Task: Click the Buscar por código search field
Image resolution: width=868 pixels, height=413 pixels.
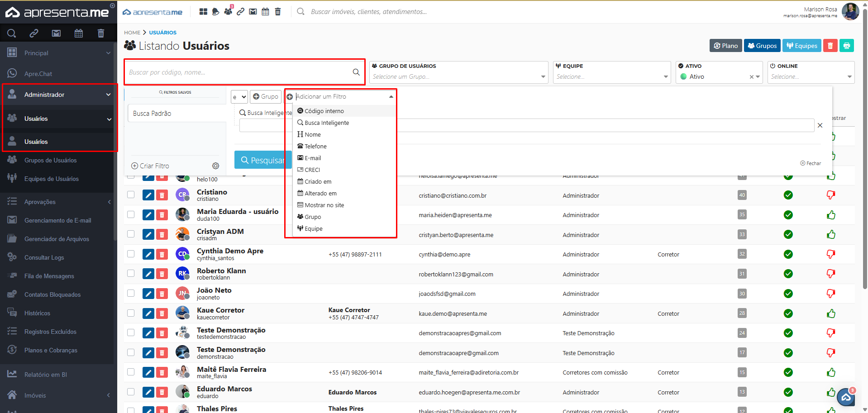Action: 239,72
